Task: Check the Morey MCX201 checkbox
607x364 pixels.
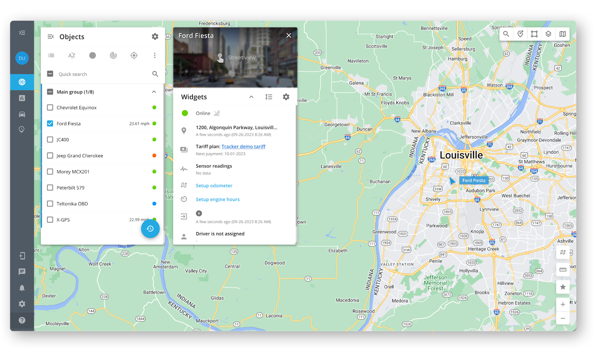Action: (x=50, y=172)
